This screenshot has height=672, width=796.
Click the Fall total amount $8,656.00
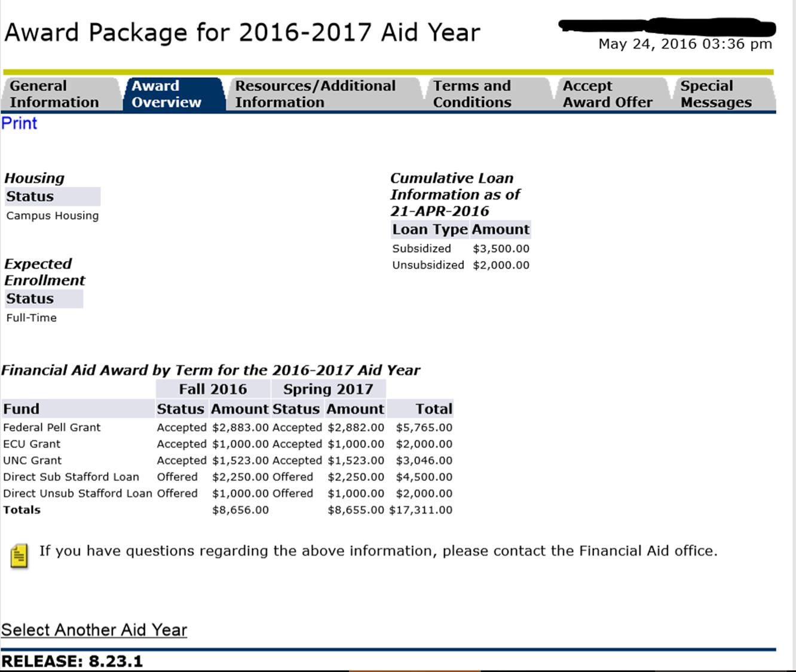click(x=240, y=510)
